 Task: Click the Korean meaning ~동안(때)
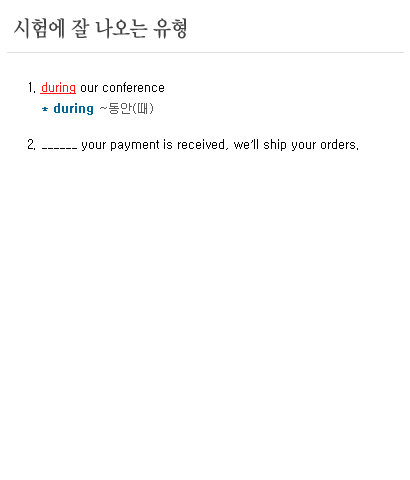tap(126, 108)
